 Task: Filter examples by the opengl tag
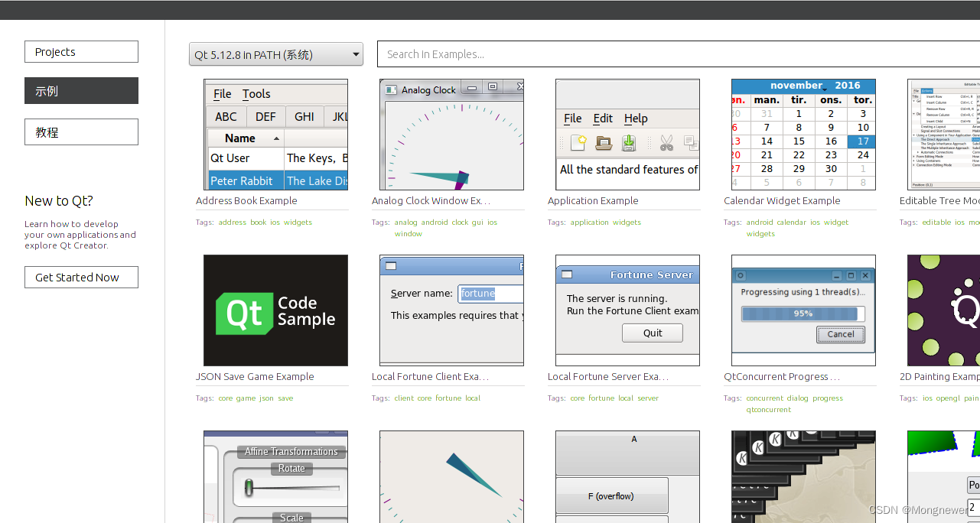949,398
